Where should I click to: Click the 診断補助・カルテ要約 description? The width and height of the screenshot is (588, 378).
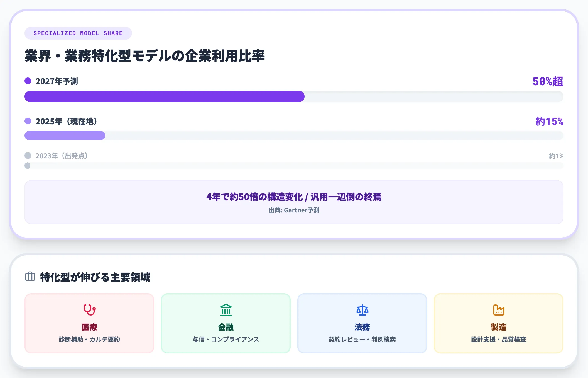(x=89, y=340)
